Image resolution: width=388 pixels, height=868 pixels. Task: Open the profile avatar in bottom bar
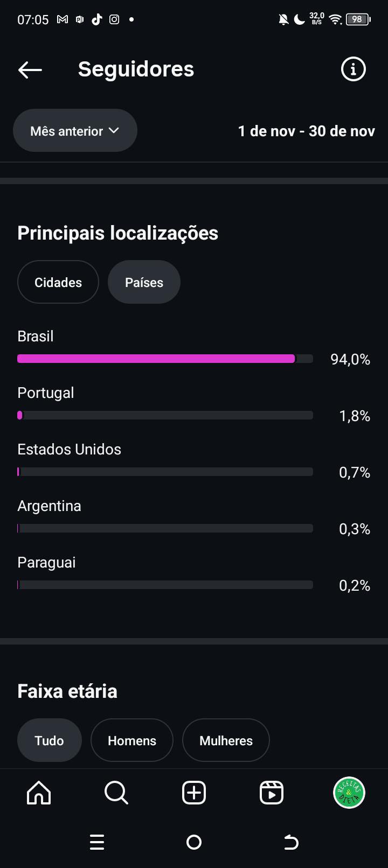click(349, 793)
